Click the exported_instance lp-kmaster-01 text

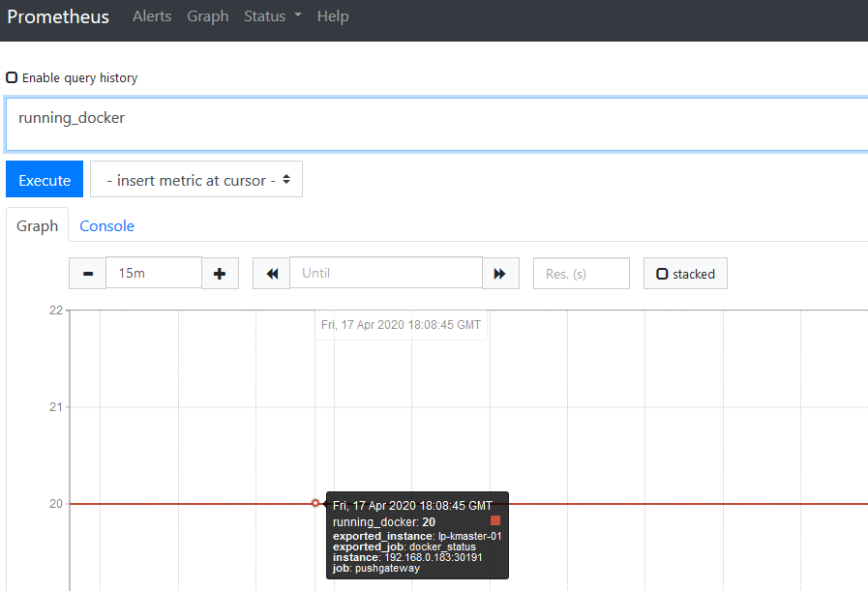click(x=417, y=536)
